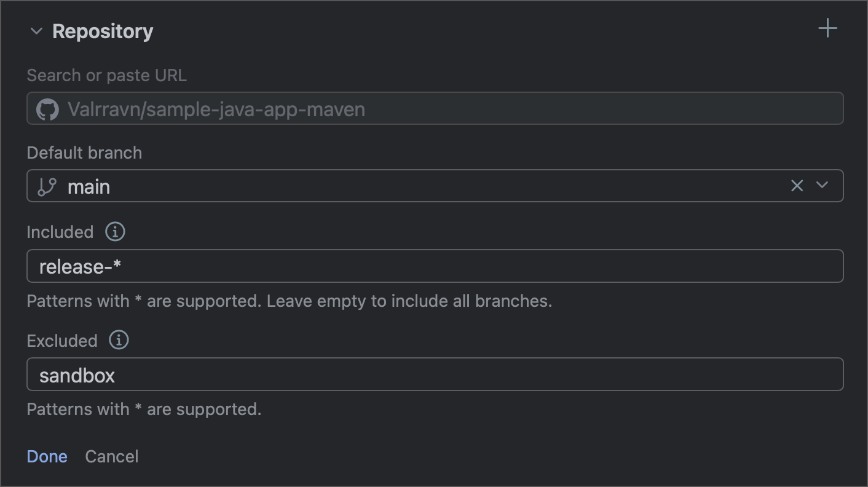The image size is (868, 487).
Task: Click the Valrravn/sample-java-app-maven placeholder text
Action: 216,109
